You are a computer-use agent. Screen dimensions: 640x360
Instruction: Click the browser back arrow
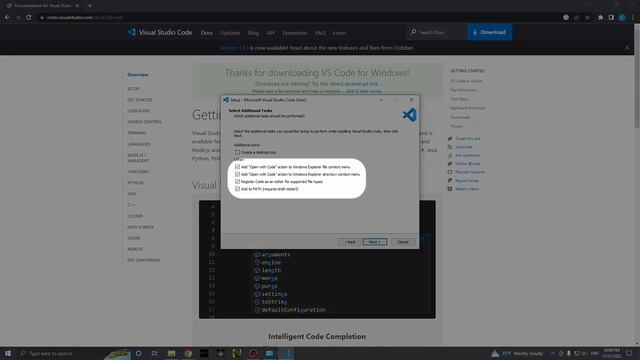click(x=7, y=18)
